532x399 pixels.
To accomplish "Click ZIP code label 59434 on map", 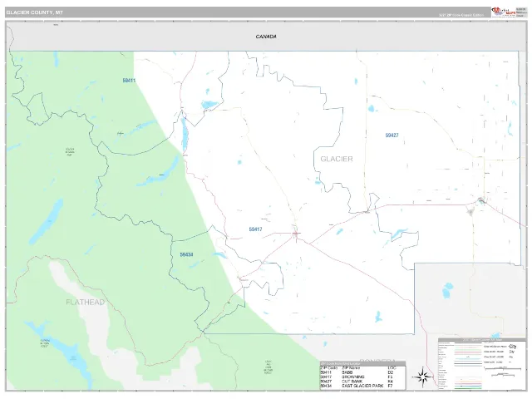I will [x=186, y=254].
